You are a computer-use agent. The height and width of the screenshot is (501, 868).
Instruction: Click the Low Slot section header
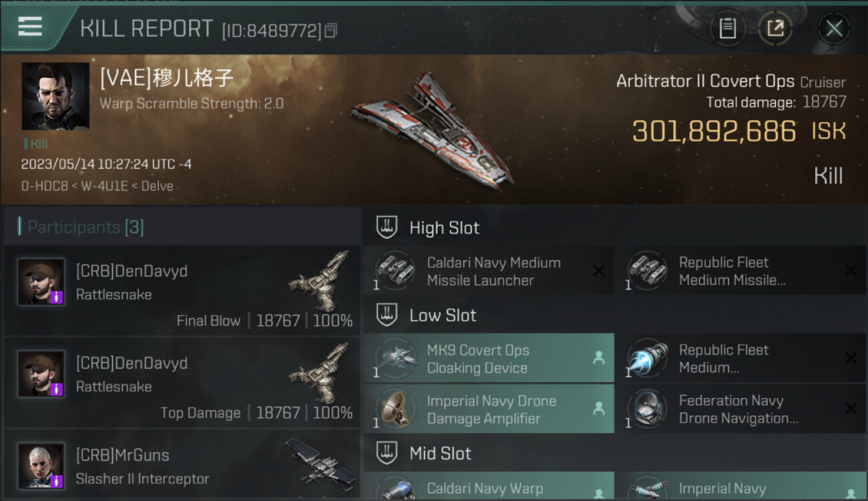(x=443, y=315)
